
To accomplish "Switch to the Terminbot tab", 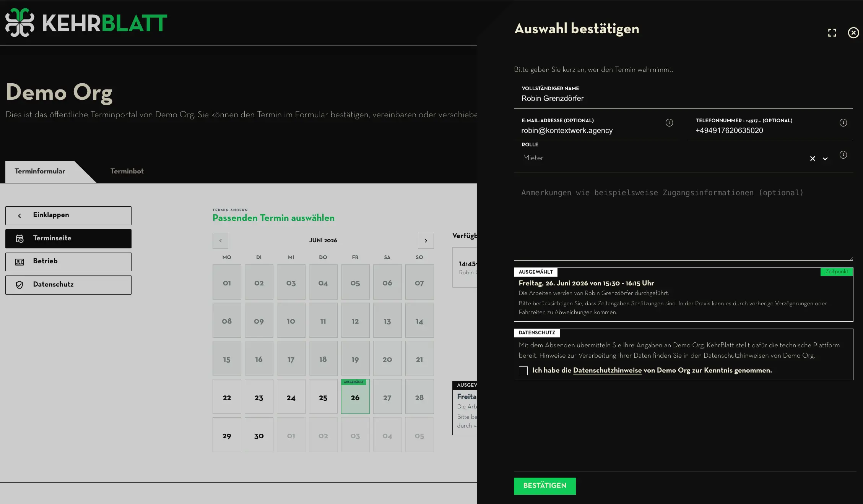I will (x=127, y=172).
